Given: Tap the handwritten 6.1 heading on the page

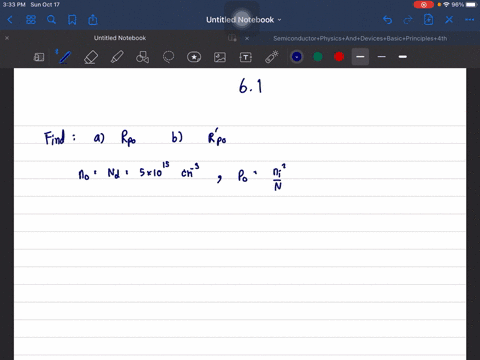Looking at the screenshot, I should [251, 86].
